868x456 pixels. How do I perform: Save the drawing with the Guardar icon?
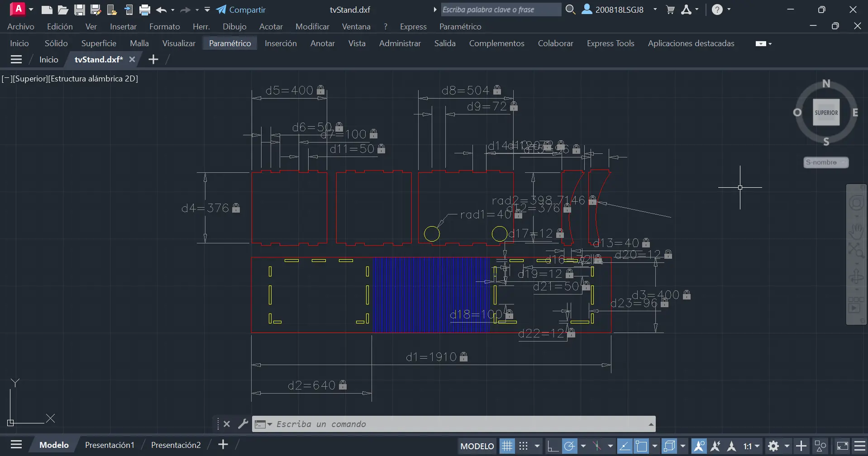80,9
